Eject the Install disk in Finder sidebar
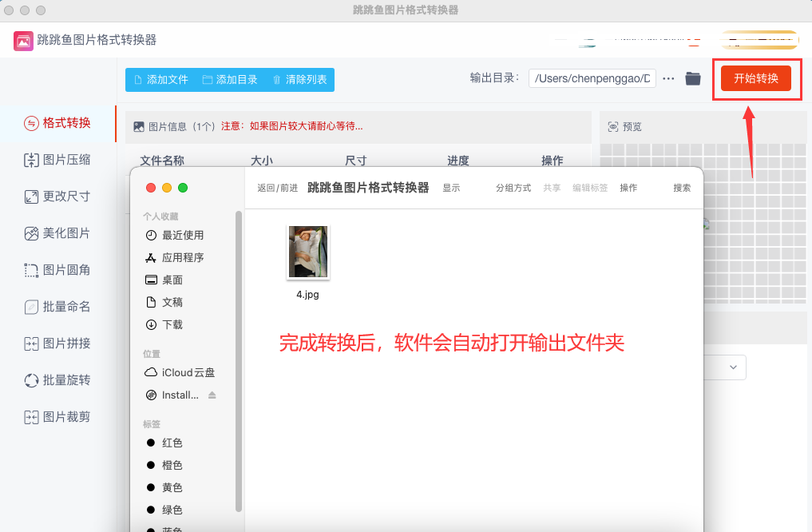The width and height of the screenshot is (812, 532). 212,395
